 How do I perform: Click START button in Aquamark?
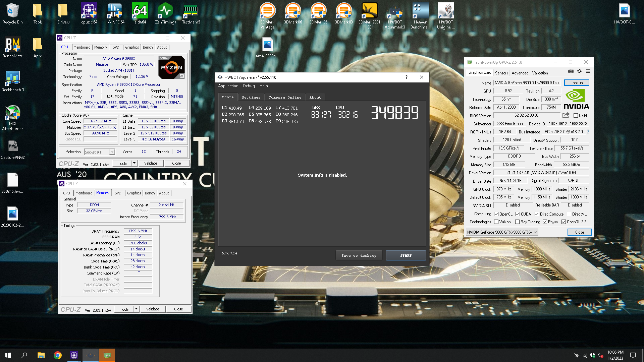pyautogui.click(x=406, y=255)
